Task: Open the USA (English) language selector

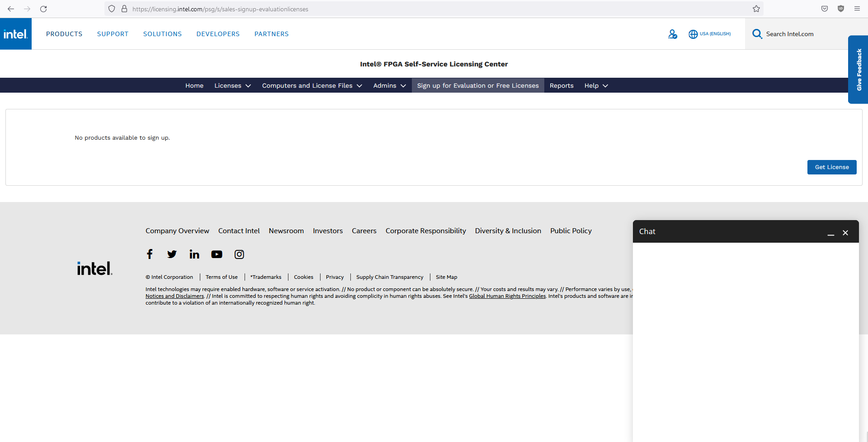Action: (715, 34)
